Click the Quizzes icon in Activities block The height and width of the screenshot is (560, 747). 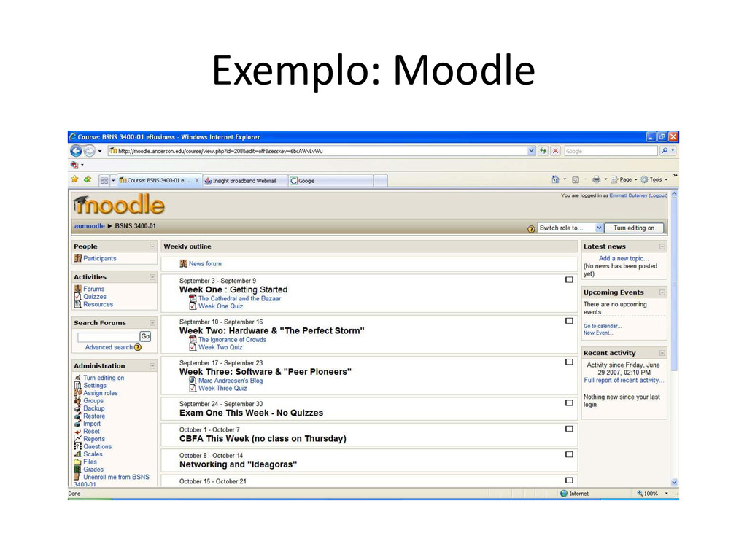coord(78,297)
